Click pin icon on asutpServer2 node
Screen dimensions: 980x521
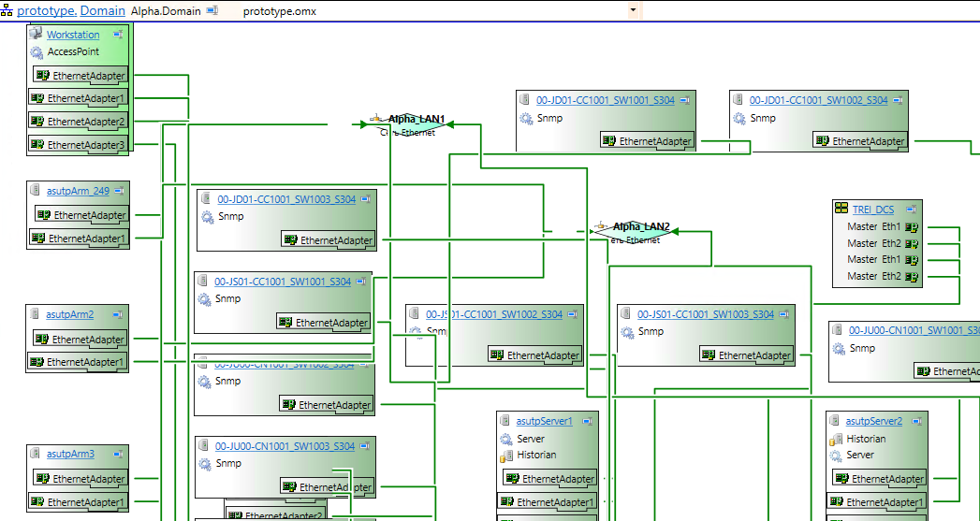(916, 422)
